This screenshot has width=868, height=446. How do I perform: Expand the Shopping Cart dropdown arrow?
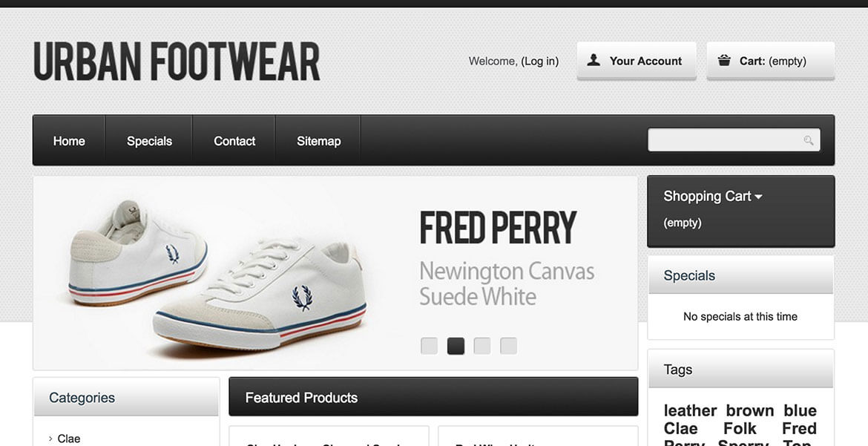click(758, 197)
